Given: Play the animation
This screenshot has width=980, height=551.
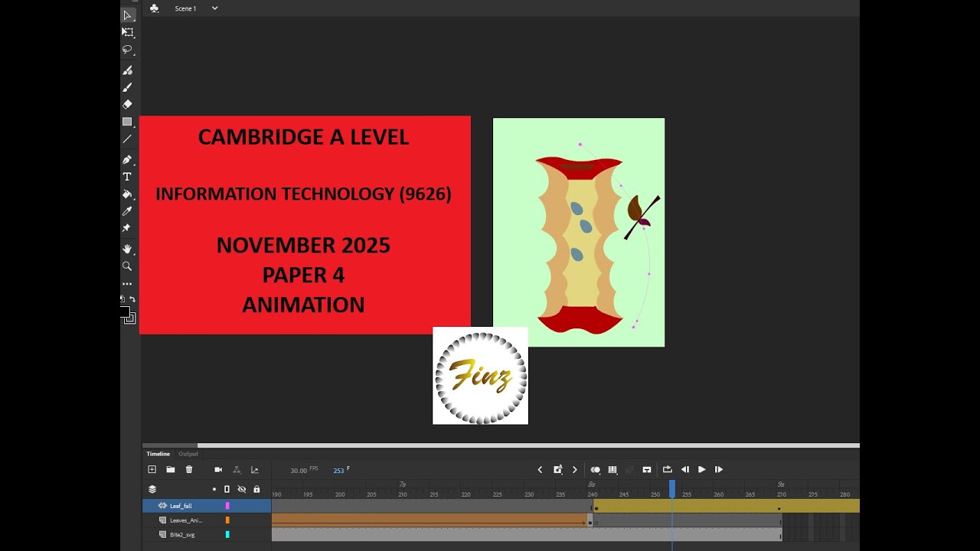Looking at the screenshot, I should click(x=701, y=470).
